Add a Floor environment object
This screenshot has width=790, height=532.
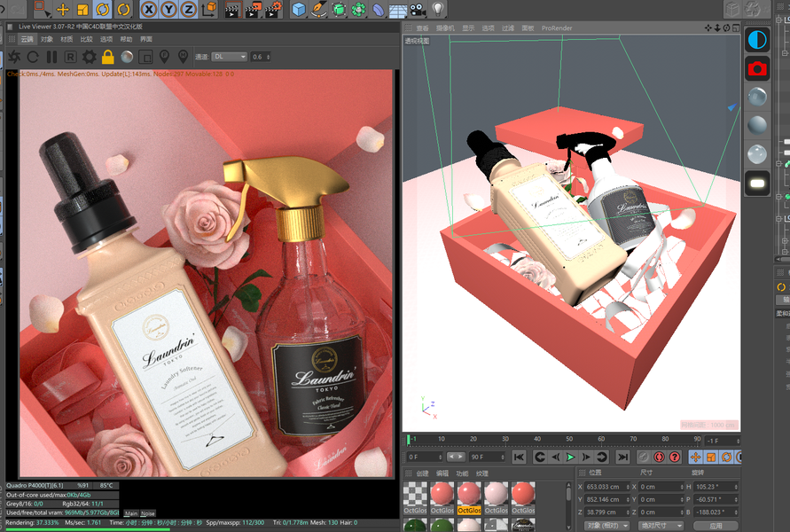click(398, 9)
